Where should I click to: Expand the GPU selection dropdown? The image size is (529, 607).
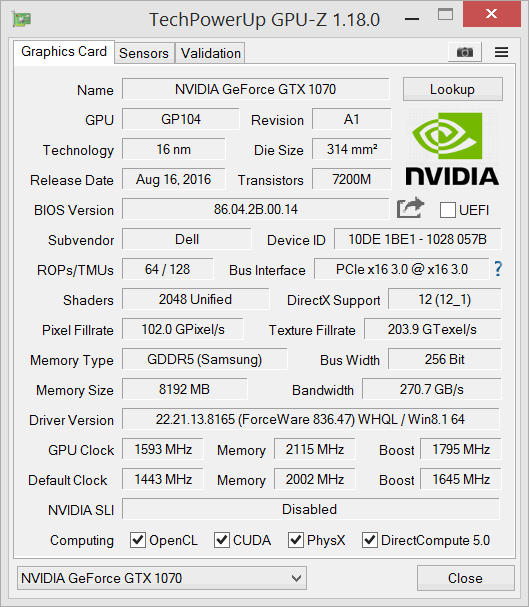coord(162,578)
